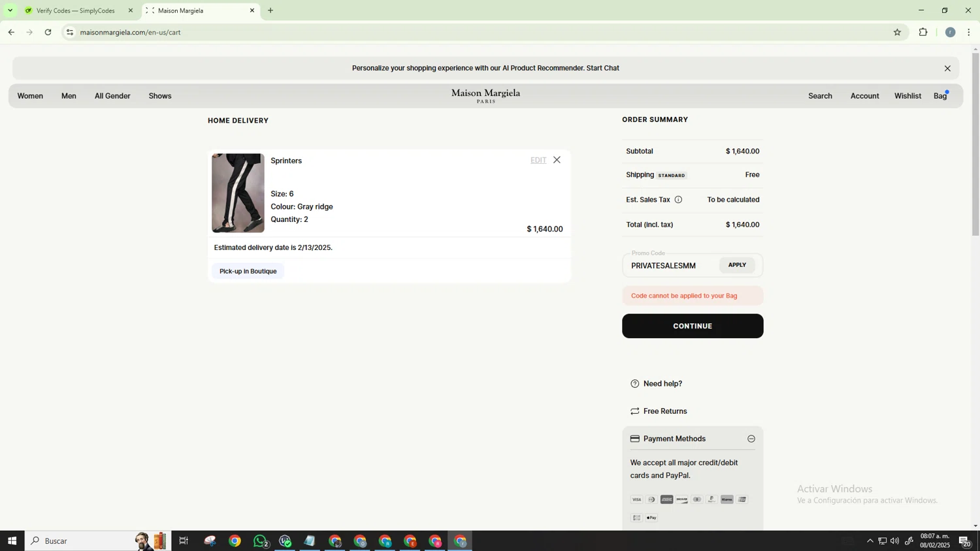Open the volume control in system tray
The width and height of the screenshot is (980, 551).
point(894,541)
